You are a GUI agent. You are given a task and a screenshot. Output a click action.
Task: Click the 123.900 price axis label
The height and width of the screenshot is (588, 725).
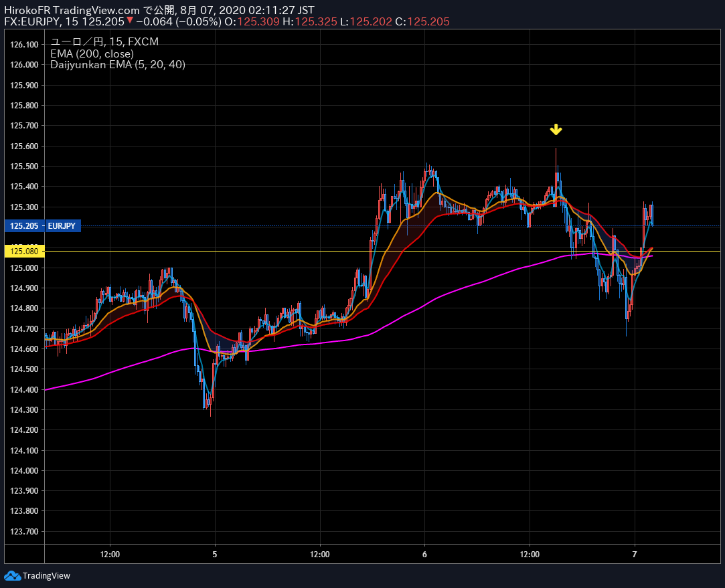(24, 491)
